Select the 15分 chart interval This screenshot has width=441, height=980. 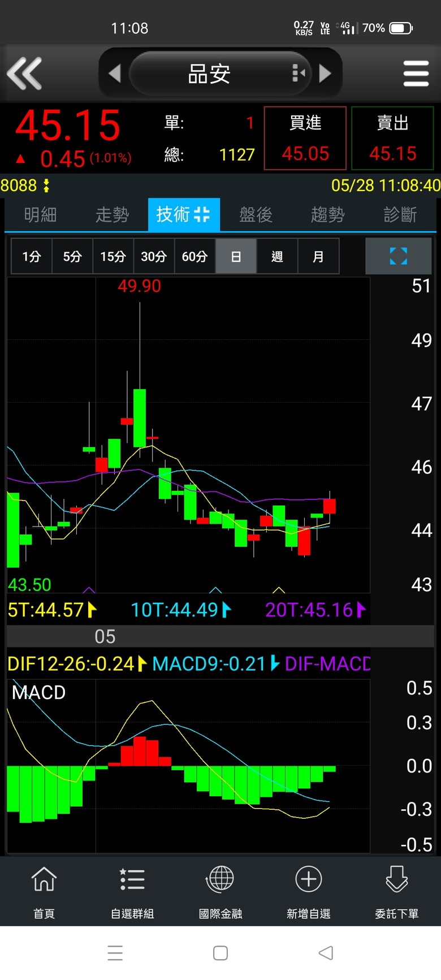pyautogui.click(x=113, y=256)
